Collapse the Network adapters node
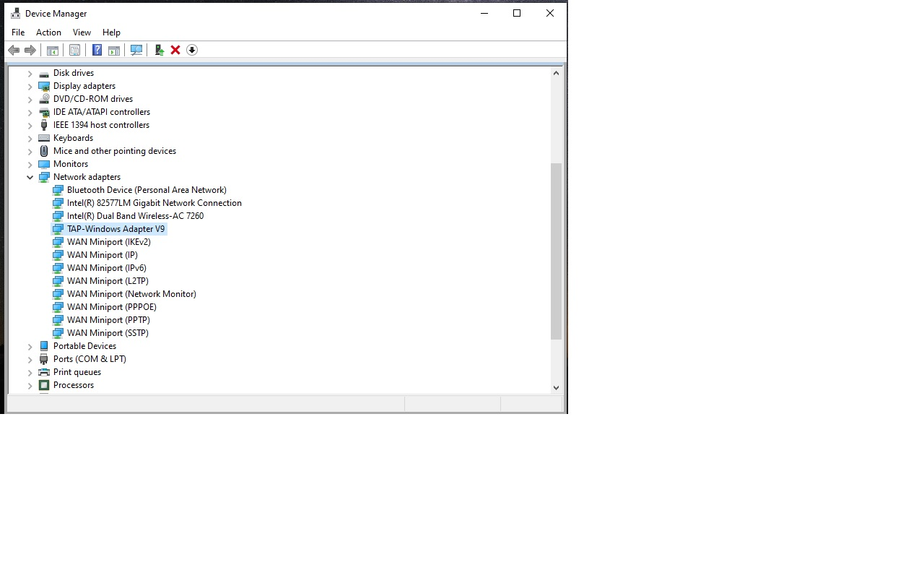The width and height of the screenshot is (924, 578). (x=30, y=177)
